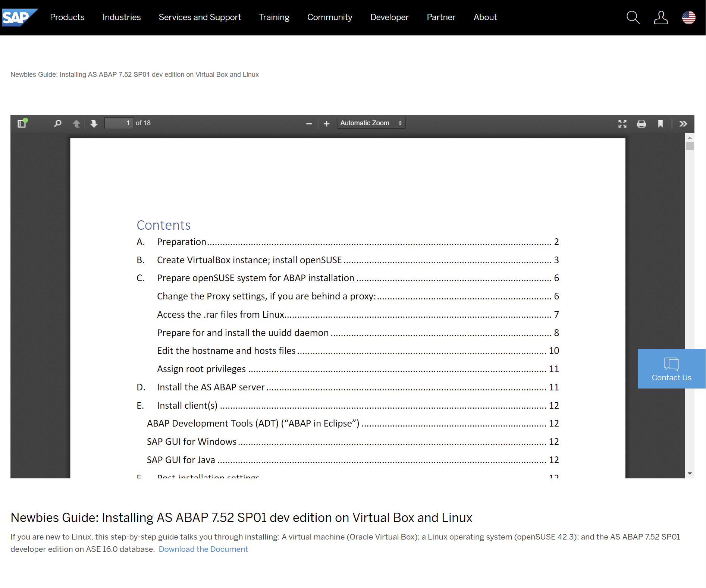
Task: Open Change the Proxy settings entry
Action: click(x=358, y=296)
